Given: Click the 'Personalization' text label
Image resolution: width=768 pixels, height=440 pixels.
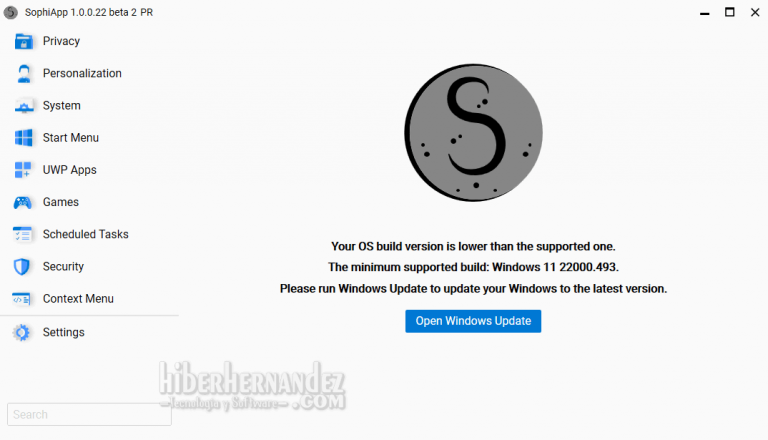Looking at the screenshot, I should tap(82, 74).
